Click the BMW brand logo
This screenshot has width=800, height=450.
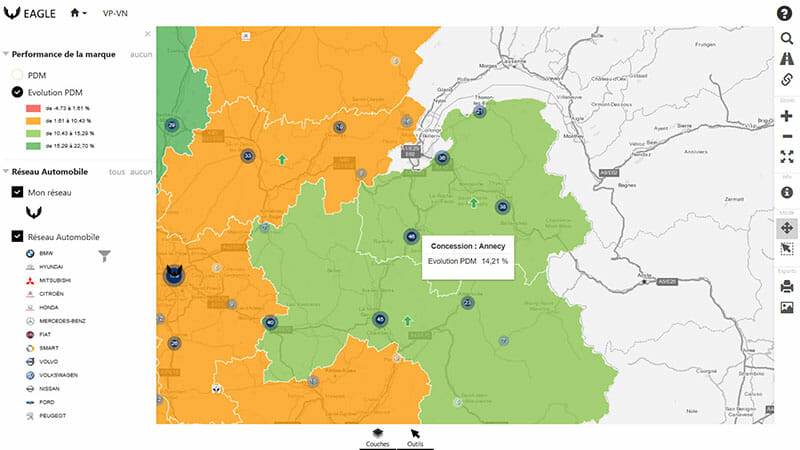click(x=30, y=253)
